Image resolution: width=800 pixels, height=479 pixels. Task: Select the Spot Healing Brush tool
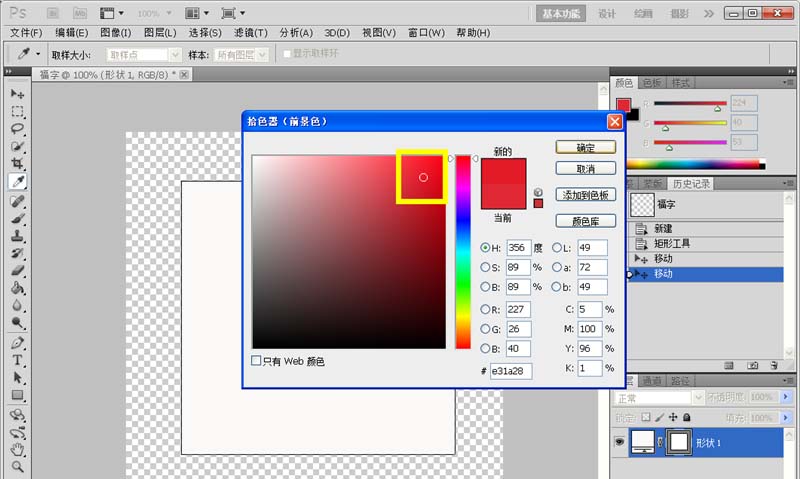point(17,201)
